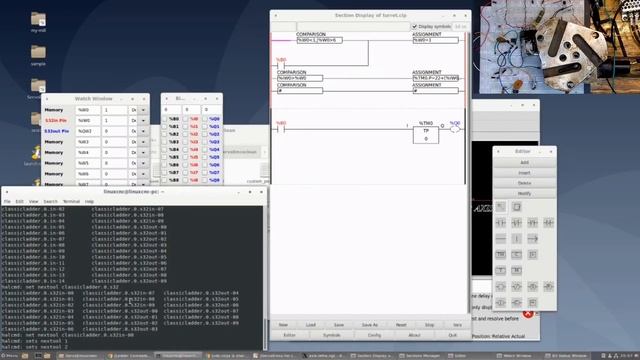The image size is (640, 360).
Task: Click the Save As button in Section Display
Action: (x=370, y=325)
